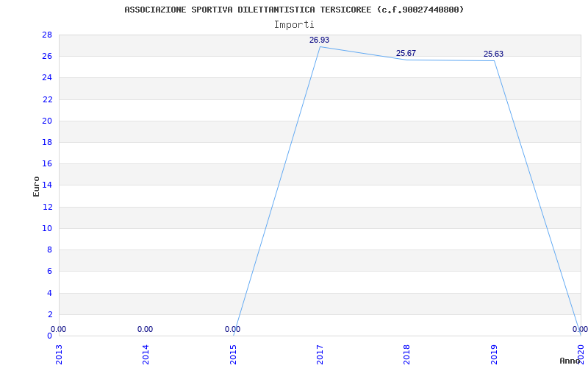This screenshot has height=368, width=588.
Task: Click the Anno x-axis title
Action: tap(570, 361)
